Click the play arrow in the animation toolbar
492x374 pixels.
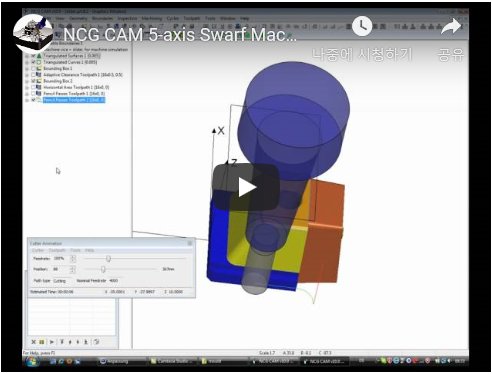click(x=52, y=342)
